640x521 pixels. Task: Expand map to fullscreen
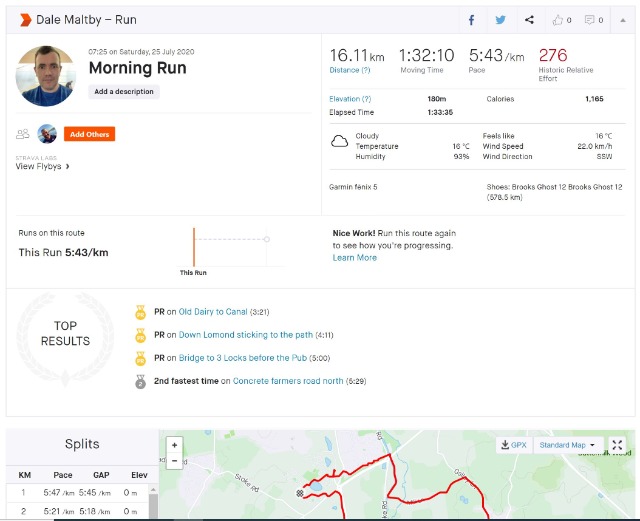coord(617,445)
